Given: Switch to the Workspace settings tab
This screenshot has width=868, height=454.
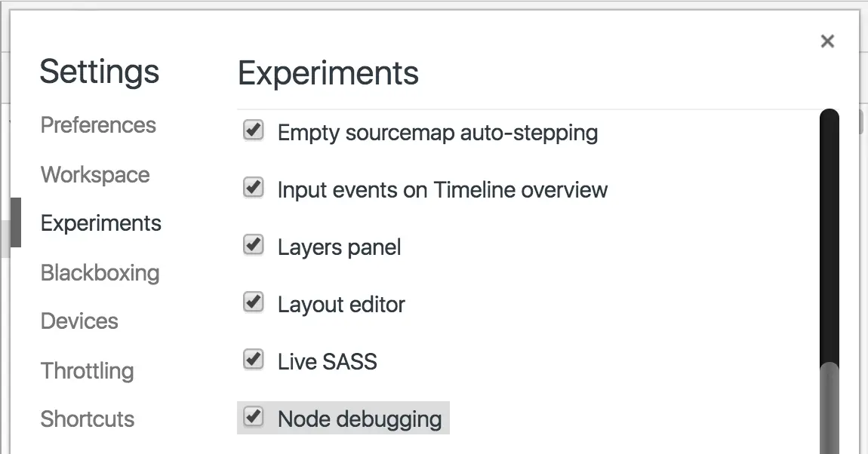Looking at the screenshot, I should pos(95,175).
